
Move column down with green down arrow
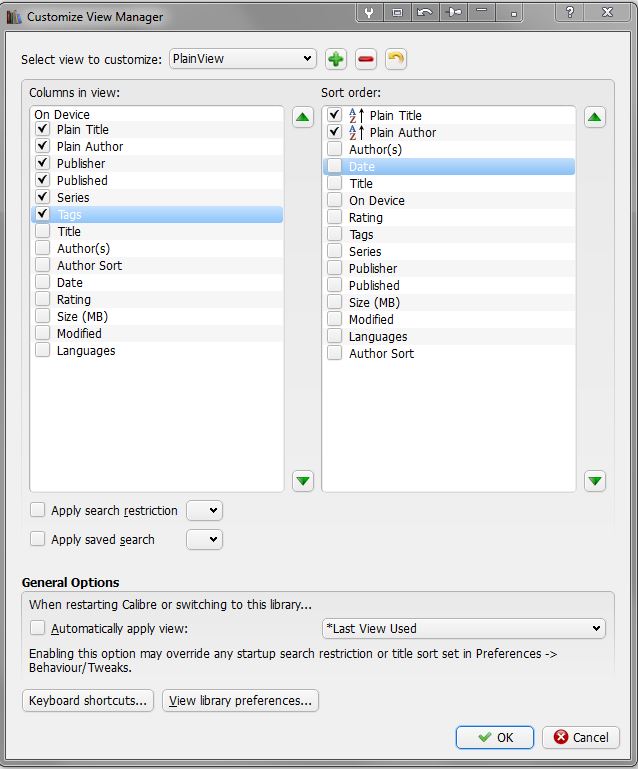pos(303,481)
